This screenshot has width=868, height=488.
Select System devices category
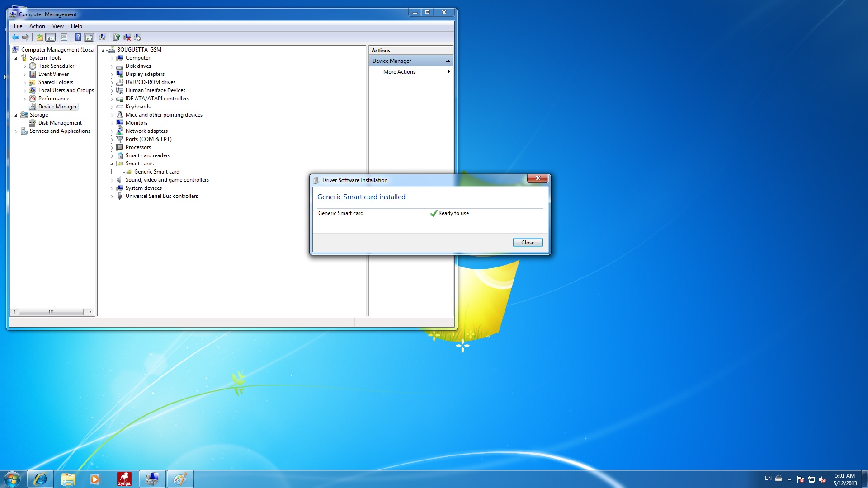pyautogui.click(x=144, y=188)
